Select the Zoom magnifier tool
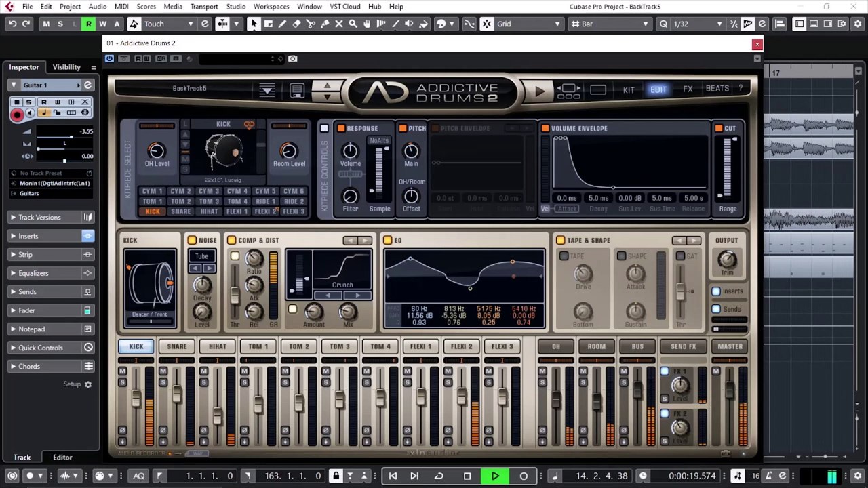The height and width of the screenshot is (488, 868). tap(353, 24)
